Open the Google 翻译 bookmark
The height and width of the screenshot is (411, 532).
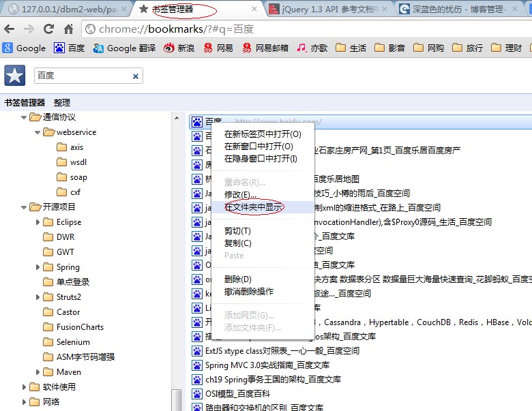[124, 48]
